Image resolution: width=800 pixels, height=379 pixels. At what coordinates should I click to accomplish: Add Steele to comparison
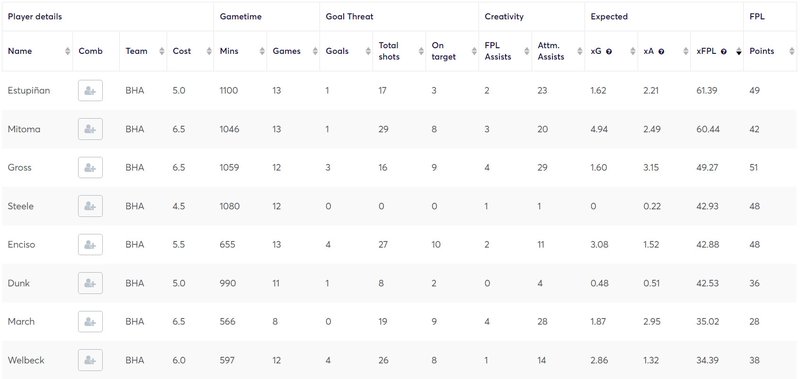pyautogui.click(x=90, y=206)
